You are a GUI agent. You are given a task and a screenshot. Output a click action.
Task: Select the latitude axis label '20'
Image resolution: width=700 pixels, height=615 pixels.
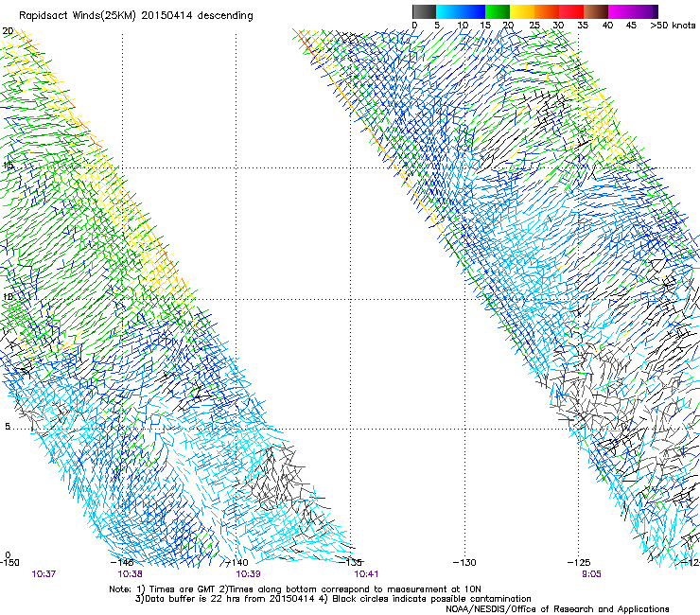[x=8, y=31]
